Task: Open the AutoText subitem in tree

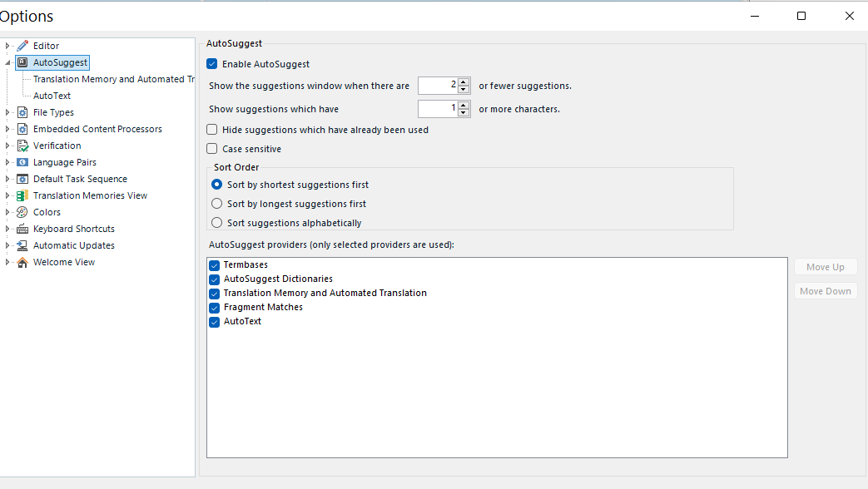Action: tap(52, 96)
